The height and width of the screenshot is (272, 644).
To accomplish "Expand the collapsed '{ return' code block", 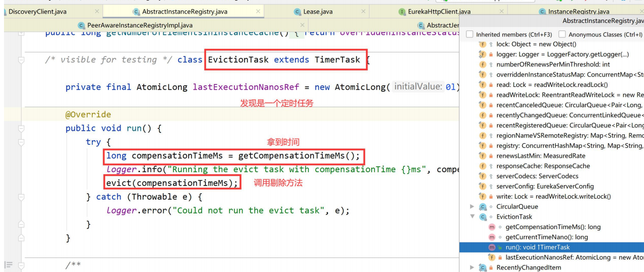I will click(296, 33).
